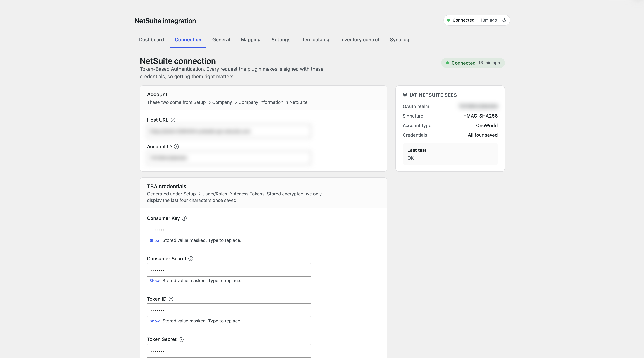644x358 pixels.
Task: Focus the Account ID input field
Action: (229, 158)
